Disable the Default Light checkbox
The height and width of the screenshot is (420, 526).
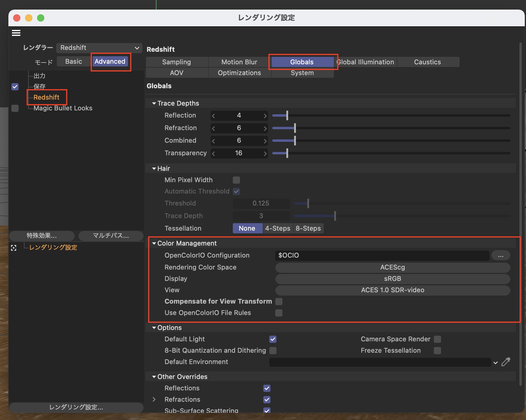click(273, 339)
